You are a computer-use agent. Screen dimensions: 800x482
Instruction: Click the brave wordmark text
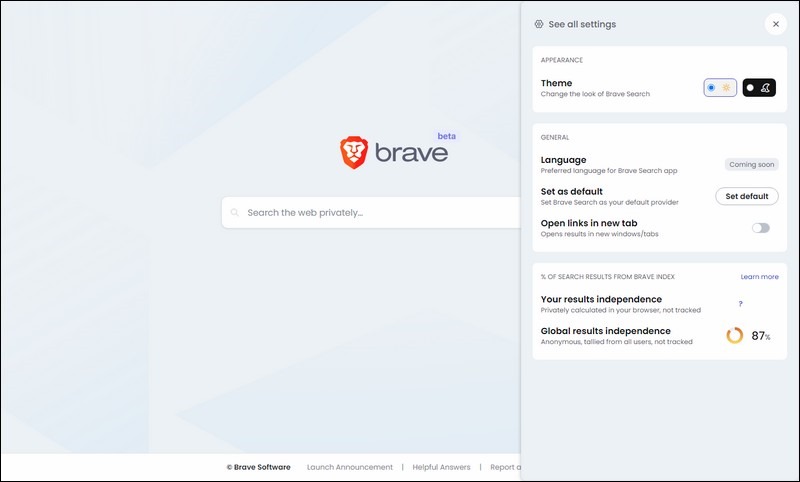click(x=412, y=153)
